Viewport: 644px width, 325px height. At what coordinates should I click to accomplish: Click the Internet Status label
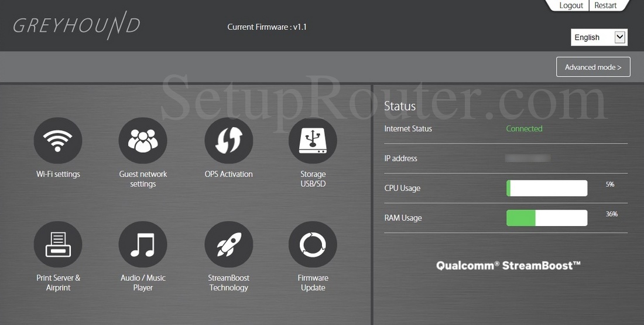point(408,129)
